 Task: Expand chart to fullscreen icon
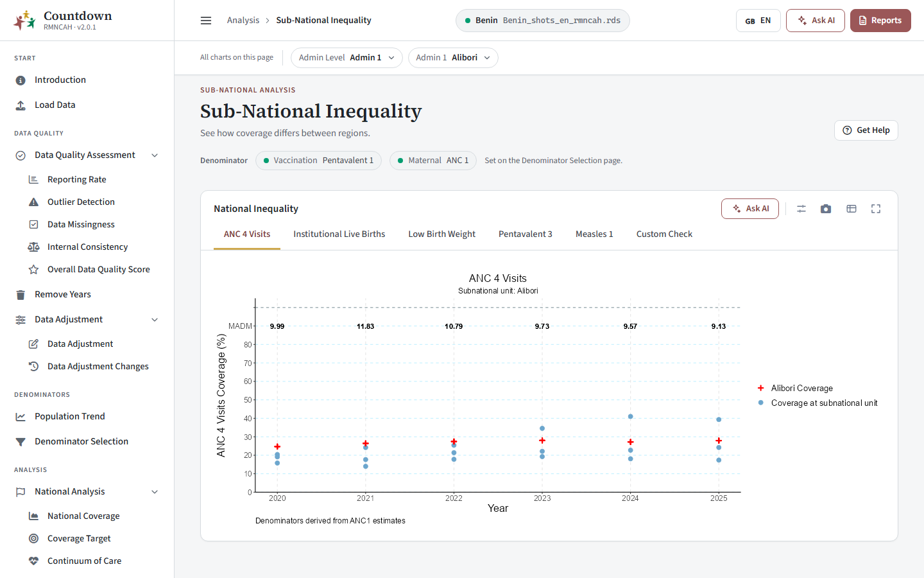click(876, 209)
